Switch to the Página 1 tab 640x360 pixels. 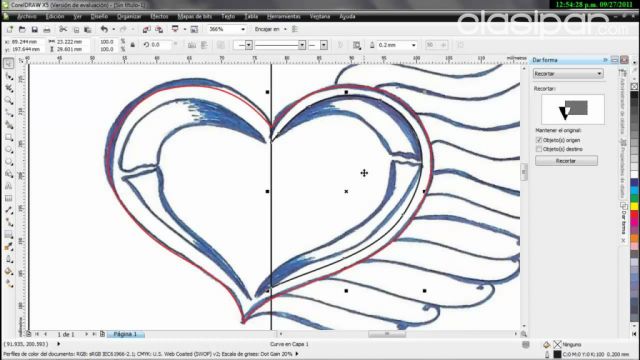125,334
